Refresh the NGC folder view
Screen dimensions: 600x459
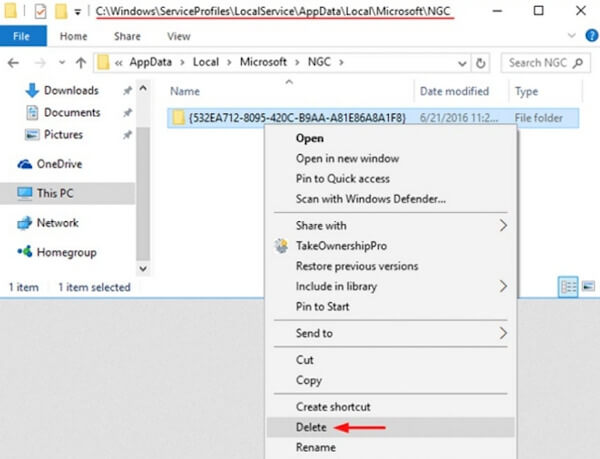(482, 62)
